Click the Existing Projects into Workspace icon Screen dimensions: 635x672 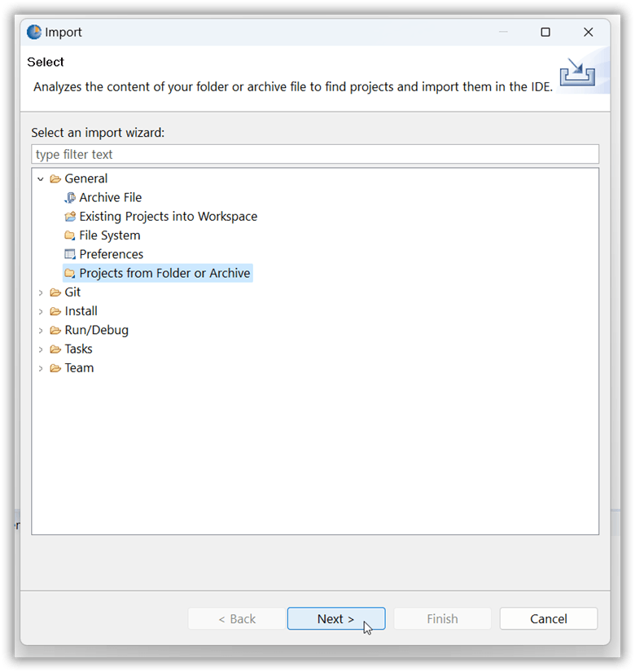click(x=70, y=217)
